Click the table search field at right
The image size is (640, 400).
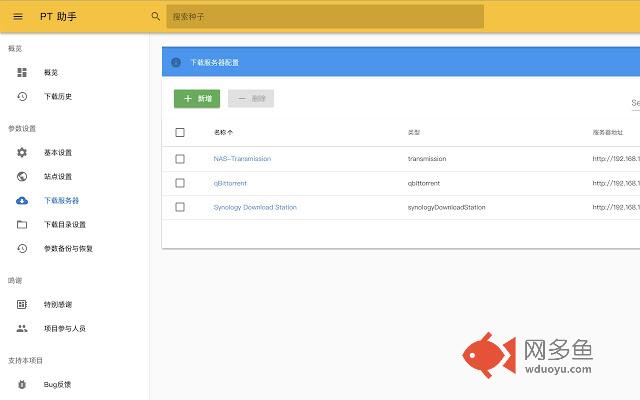[636, 103]
